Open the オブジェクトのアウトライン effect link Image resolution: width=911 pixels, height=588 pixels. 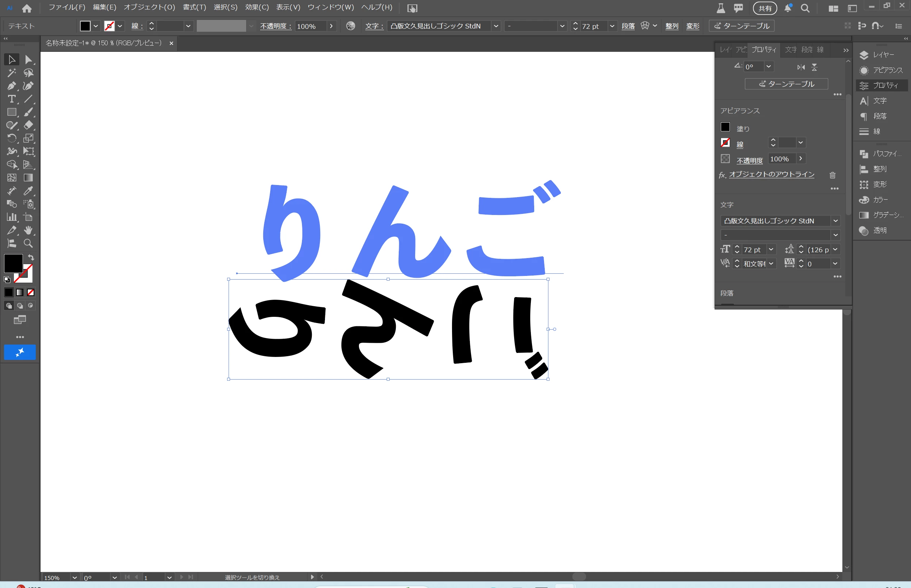click(771, 174)
